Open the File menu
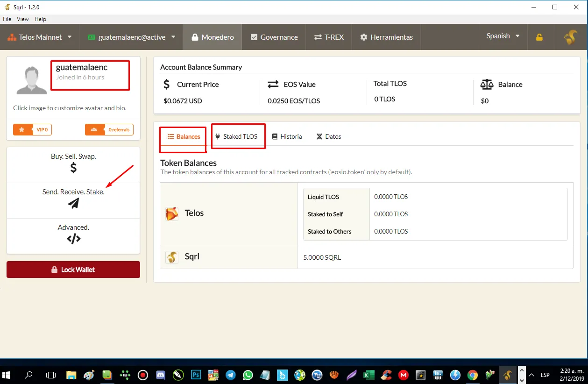This screenshot has width=588, height=384. pos(7,19)
